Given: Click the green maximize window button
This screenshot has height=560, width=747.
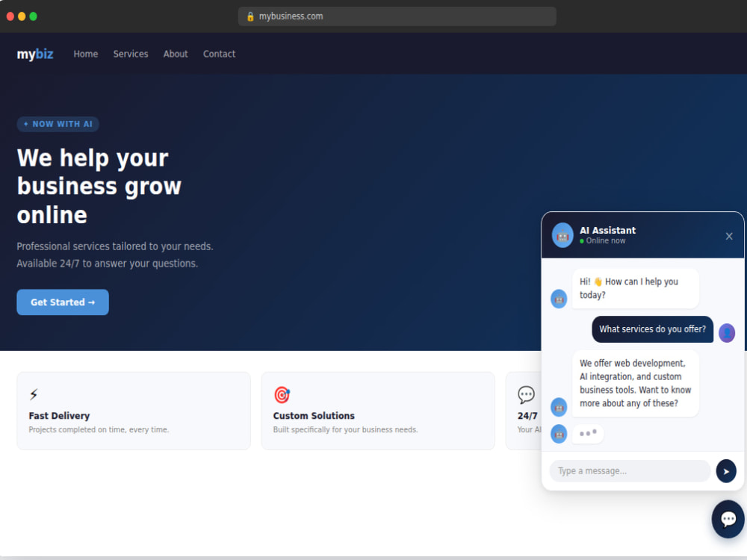Looking at the screenshot, I should click(x=34, y=16).
